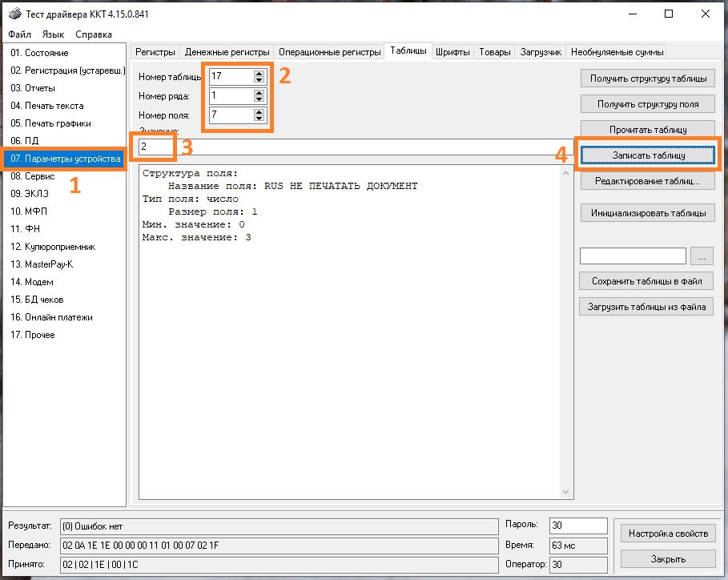Click Инициализировать таблицы button

[x=647, y=213]
